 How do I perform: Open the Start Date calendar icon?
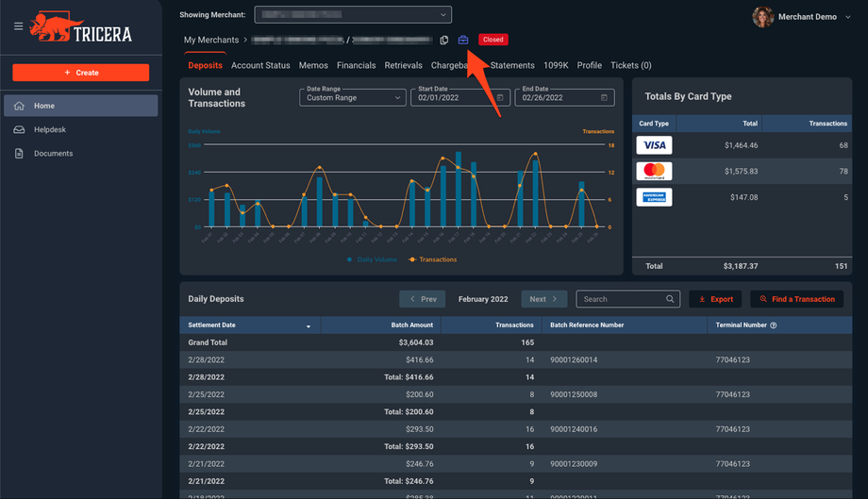(x=500, y=97)
